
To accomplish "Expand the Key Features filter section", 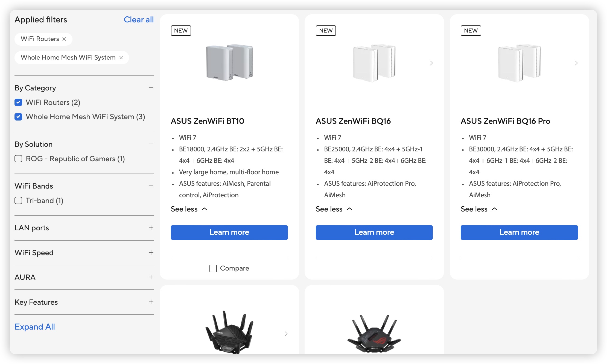I will [x=151, y=302].
